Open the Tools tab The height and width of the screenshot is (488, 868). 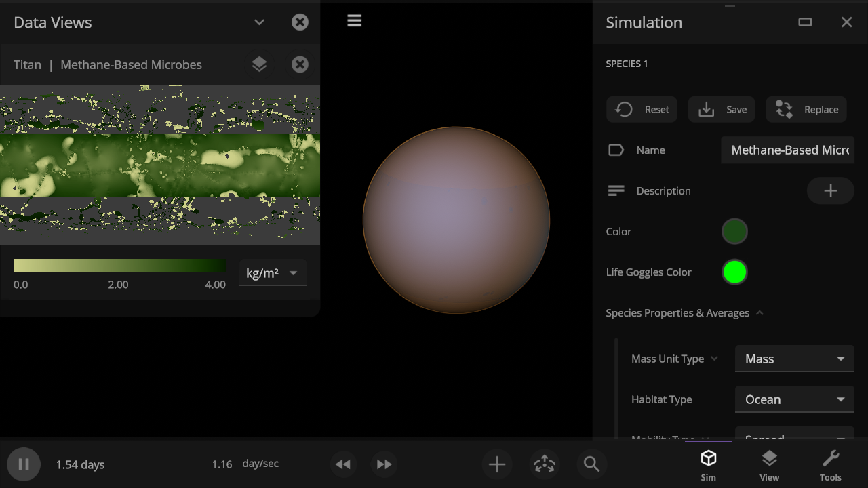[x=830, y=465]
